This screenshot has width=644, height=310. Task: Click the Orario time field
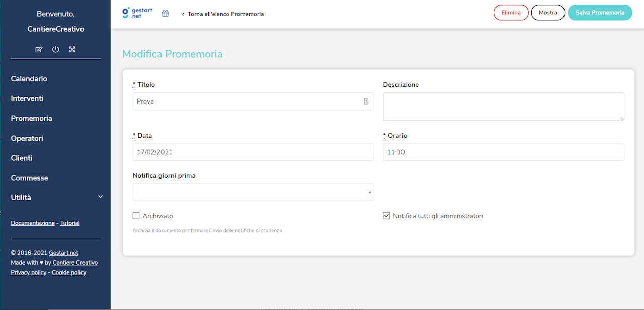pyautogui.click(x=503, y=152)
